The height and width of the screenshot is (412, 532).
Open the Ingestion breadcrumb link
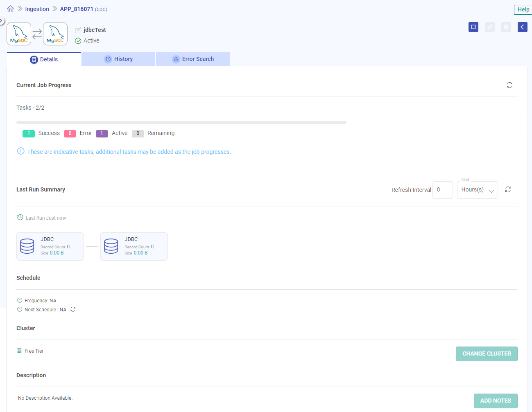coord(37,9)
